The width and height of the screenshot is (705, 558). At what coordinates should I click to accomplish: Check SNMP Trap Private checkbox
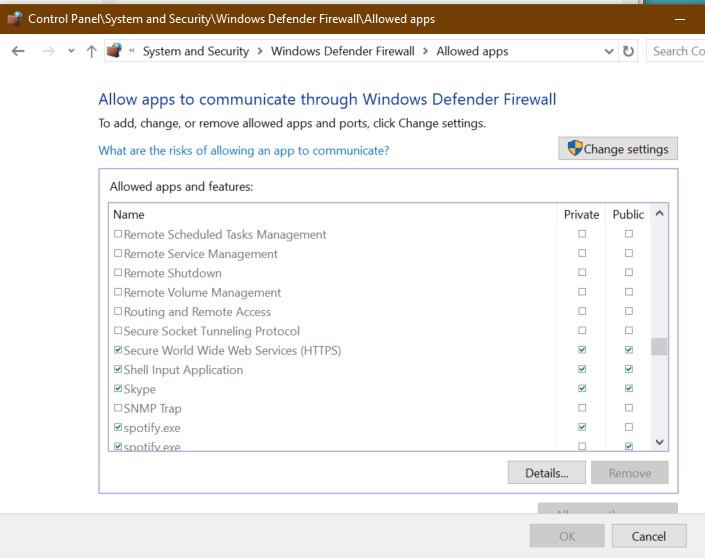(x=582, y=408)
